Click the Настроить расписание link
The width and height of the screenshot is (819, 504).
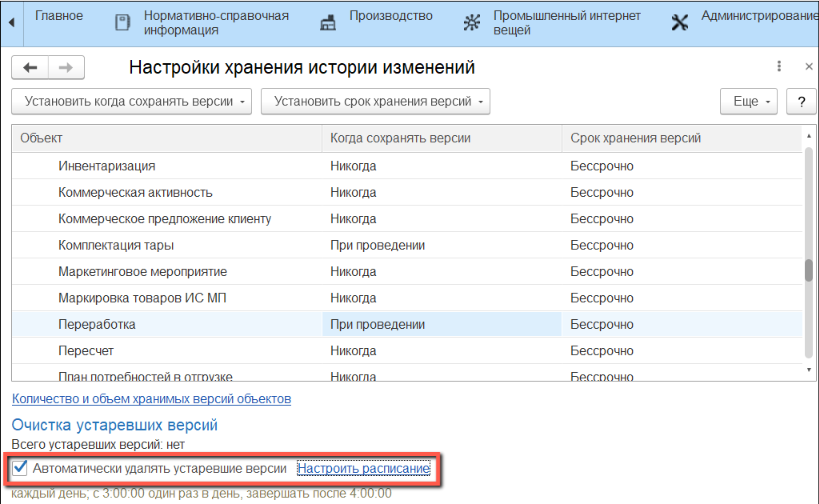pos(363,468)
